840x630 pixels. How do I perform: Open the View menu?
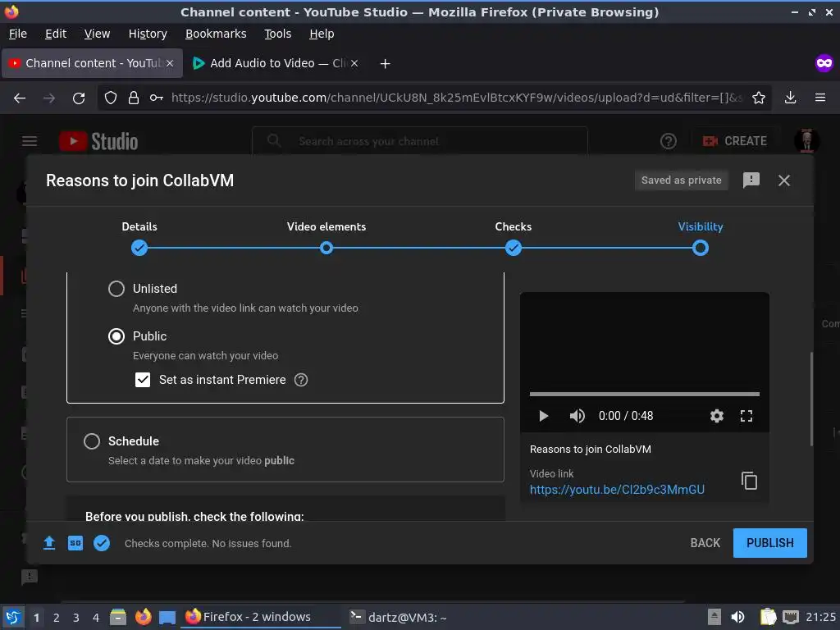97,34
